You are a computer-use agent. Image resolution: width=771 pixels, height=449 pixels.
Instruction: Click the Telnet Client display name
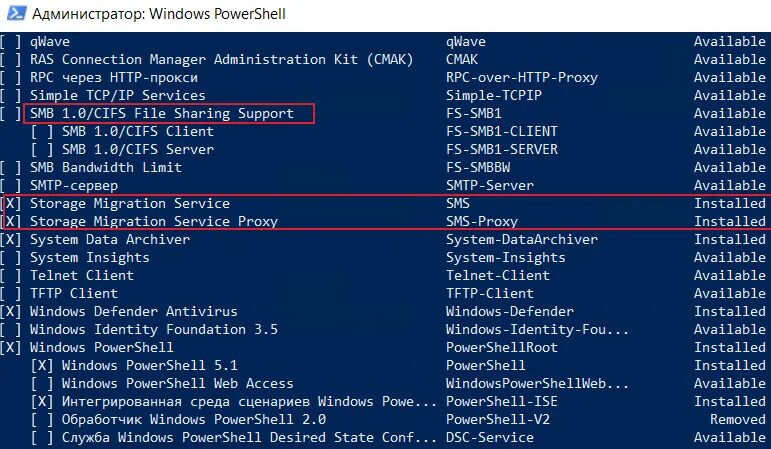click(x=82, y=275)
